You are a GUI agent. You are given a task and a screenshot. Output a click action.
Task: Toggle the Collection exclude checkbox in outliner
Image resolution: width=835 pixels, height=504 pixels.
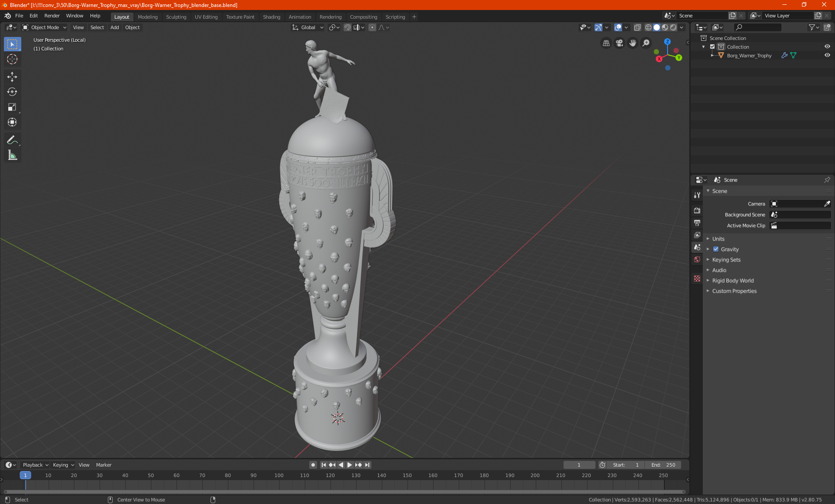(x=712, y=47)
